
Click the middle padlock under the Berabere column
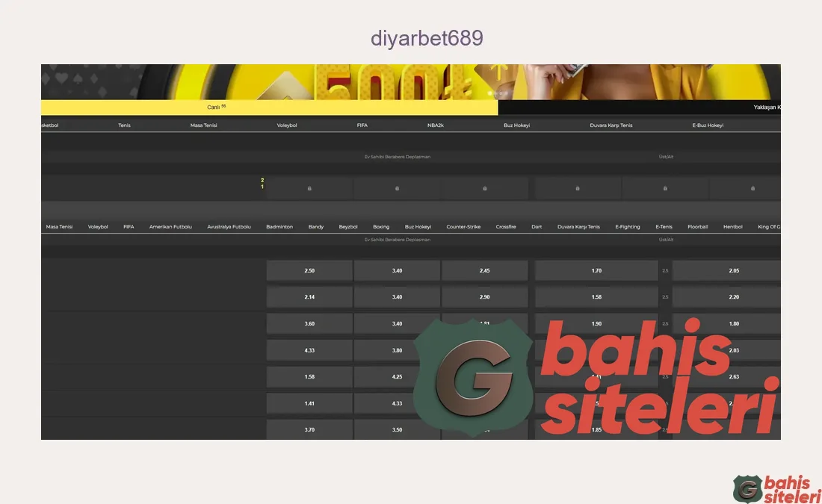click(397, 188)
